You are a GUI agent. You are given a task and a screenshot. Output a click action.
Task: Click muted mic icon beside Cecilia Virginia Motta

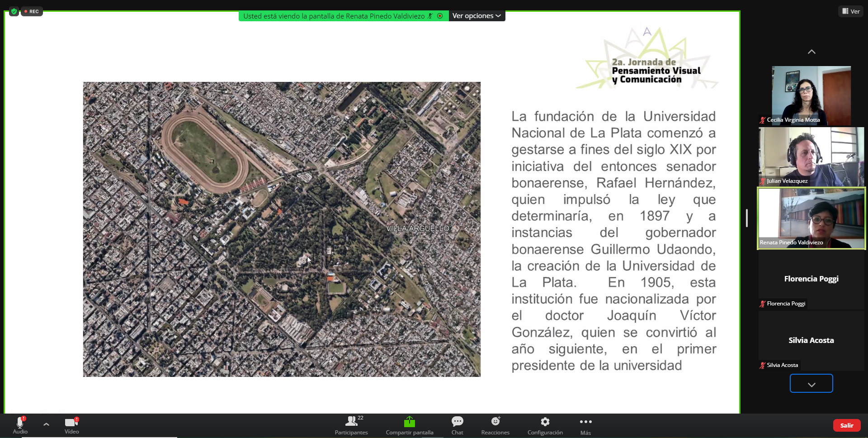[763, 120]
